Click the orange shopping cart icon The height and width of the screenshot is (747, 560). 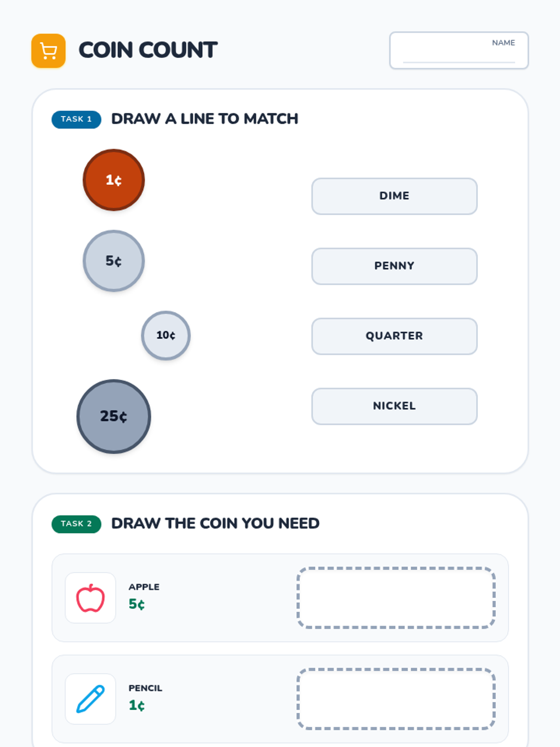[x=49, y=51]
